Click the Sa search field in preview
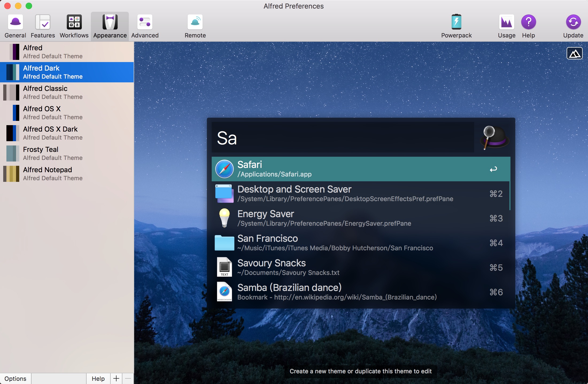The image size is (588, 384). pos(343,138)
